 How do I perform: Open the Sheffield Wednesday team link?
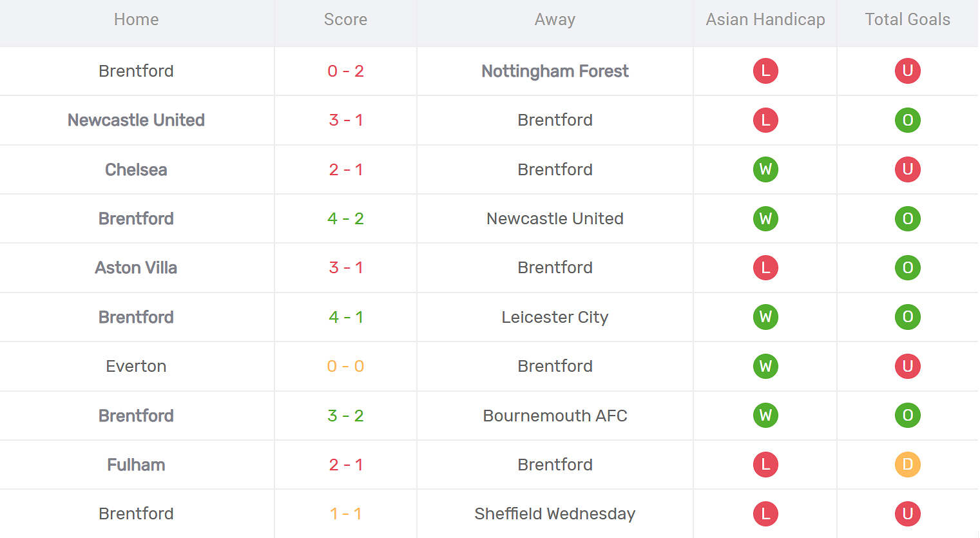(x=555, y=514)
